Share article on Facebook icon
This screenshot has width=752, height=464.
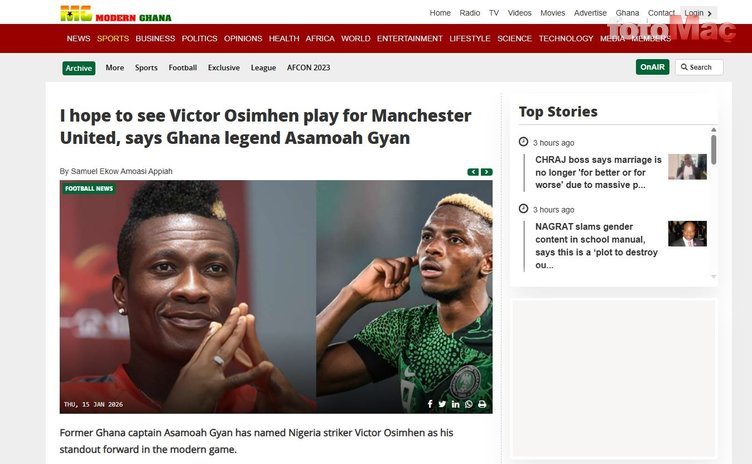coord(430,404)
